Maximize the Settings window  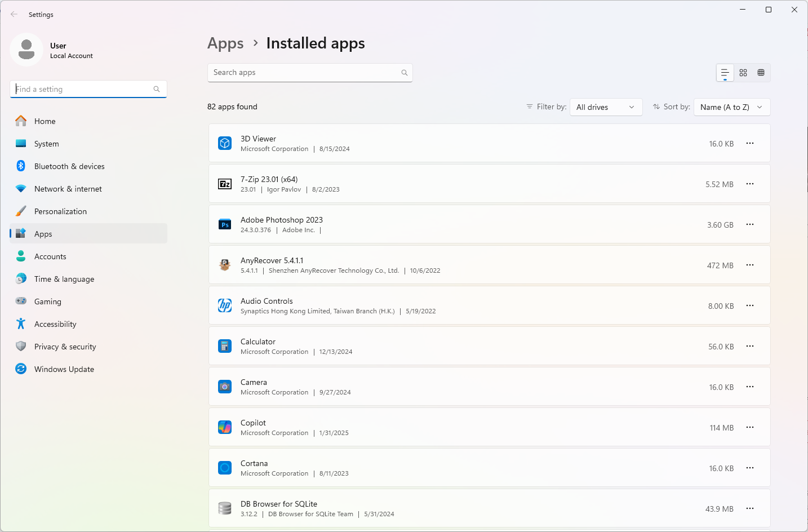[x=769, y=10]
